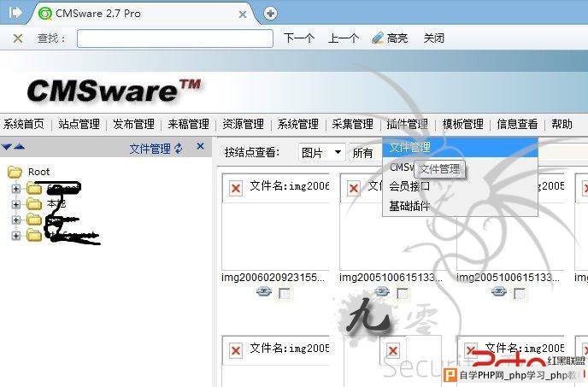Toggle 高亮 highlight option
The height and width of the screenshot is (387, 588).
click(x=390, y=38)
